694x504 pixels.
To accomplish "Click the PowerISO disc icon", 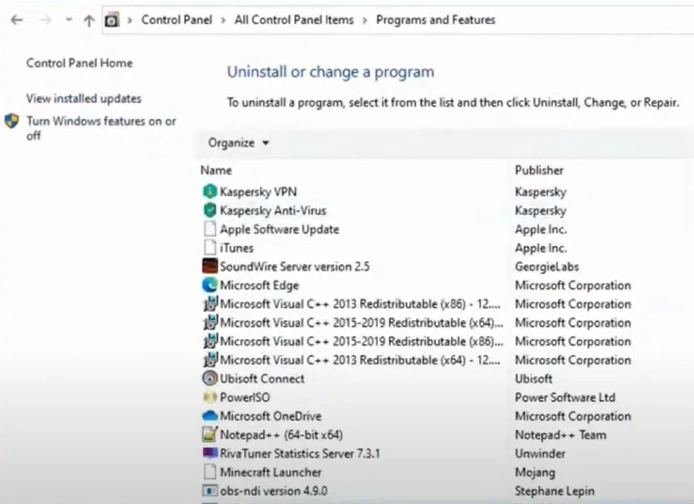I will click(x=210, y=397).
